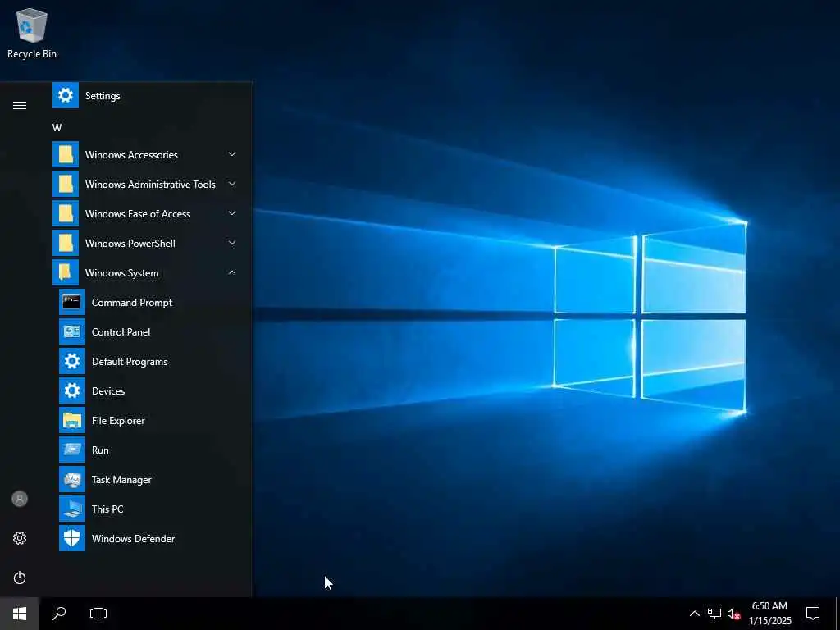Click the Show Desktop sliver at taskbar end
The width and height of the screenshot is (840, 630).
pyautogui.click(x=838, y=614)
